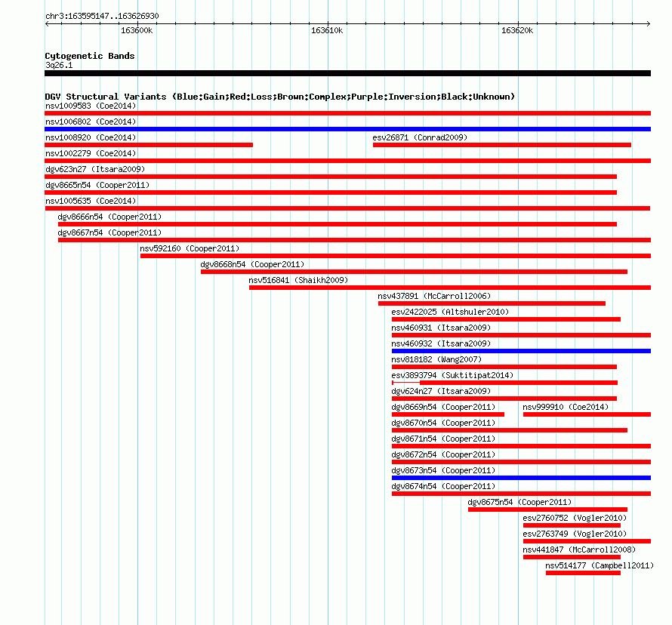Click dgv8671n54 (Cooper2011) label
672x625 pixels.
[x=443, y=439]
